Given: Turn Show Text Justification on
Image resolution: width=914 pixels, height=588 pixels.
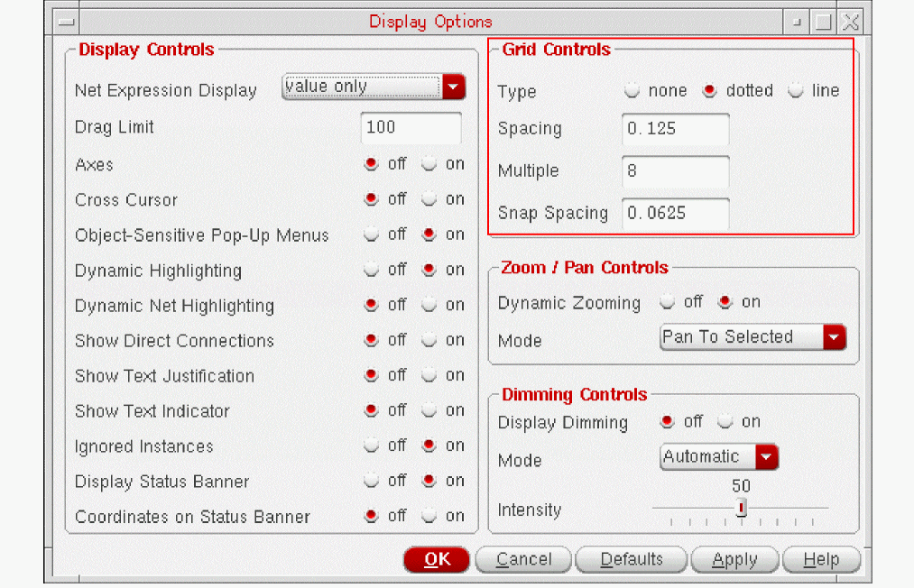Looking at the screenshot, I should click(429, 375).
